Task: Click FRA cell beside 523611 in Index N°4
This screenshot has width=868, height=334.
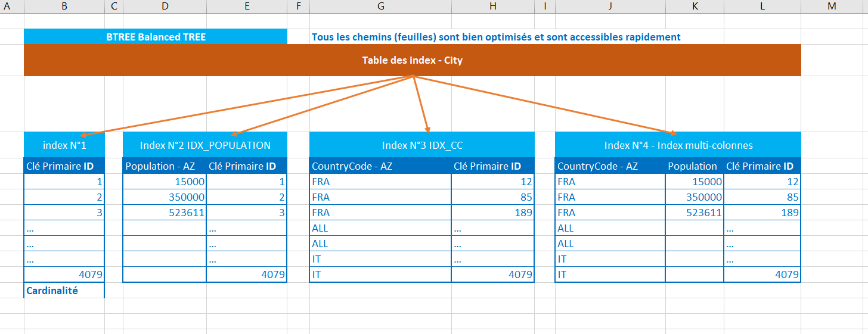Action: [610, 213]
